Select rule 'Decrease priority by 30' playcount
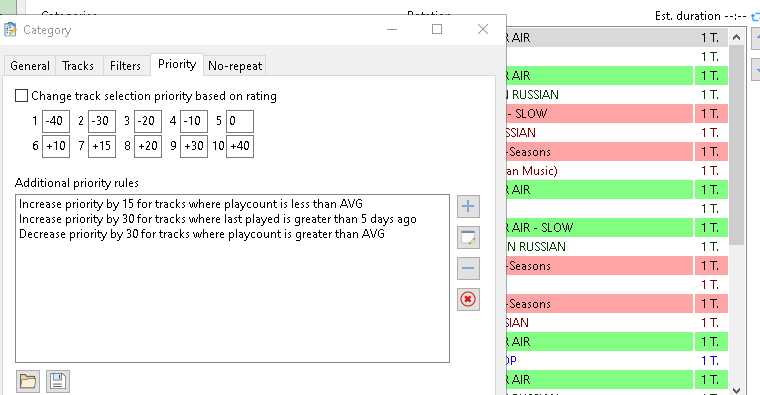The width and height of the screenshot is (760, 395). click(x=202, y=234)
